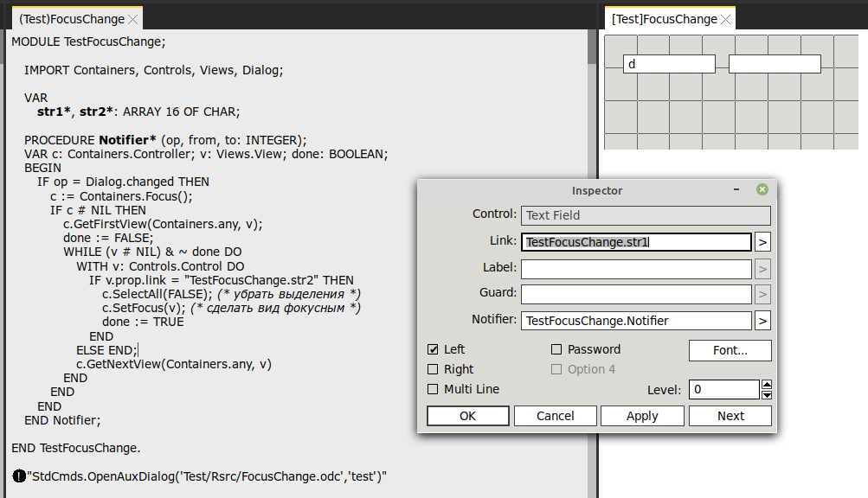Decrease the Level value with down arrow
Viewport: 868px width, 498px height.
(x=767, y=395)
